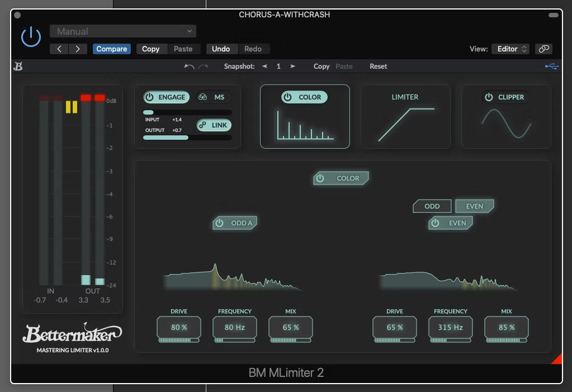The width and height of the screenshot is (572, 392).
Task: Go to next preset arrow
Action: click(78, 49)
